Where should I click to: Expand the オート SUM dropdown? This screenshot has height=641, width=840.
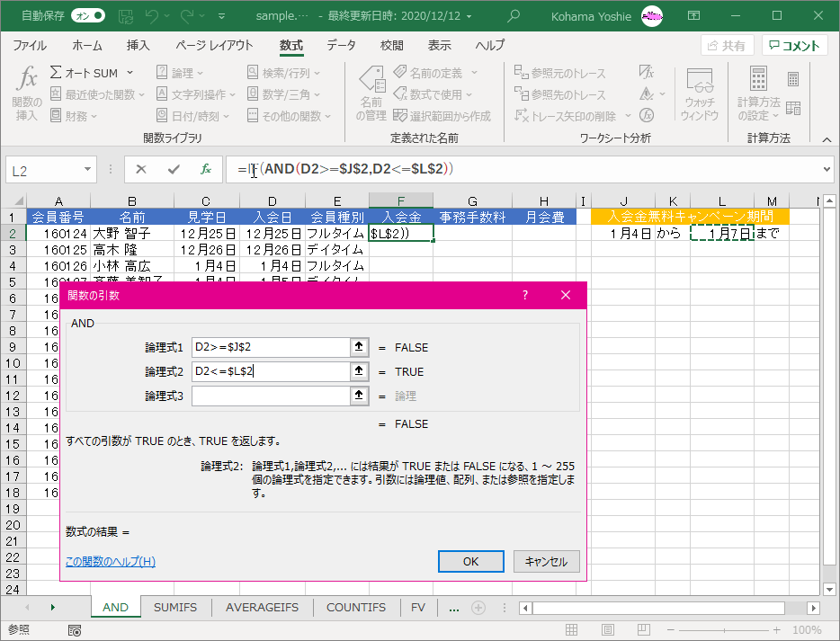(130, 73)
